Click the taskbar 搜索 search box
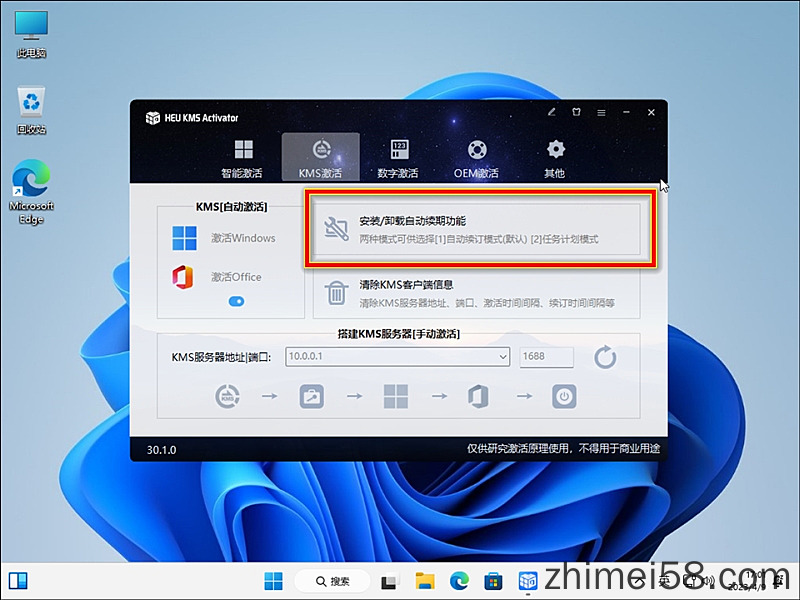 333,581
